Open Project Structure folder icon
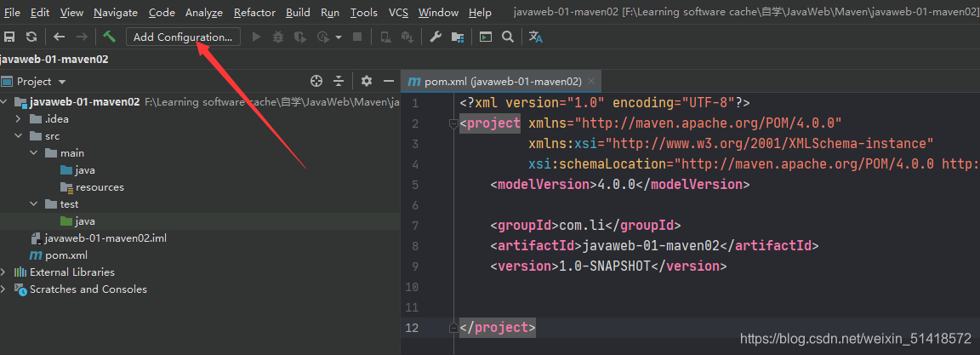This screenshot has width=980, height=355. tap(459, 37)
